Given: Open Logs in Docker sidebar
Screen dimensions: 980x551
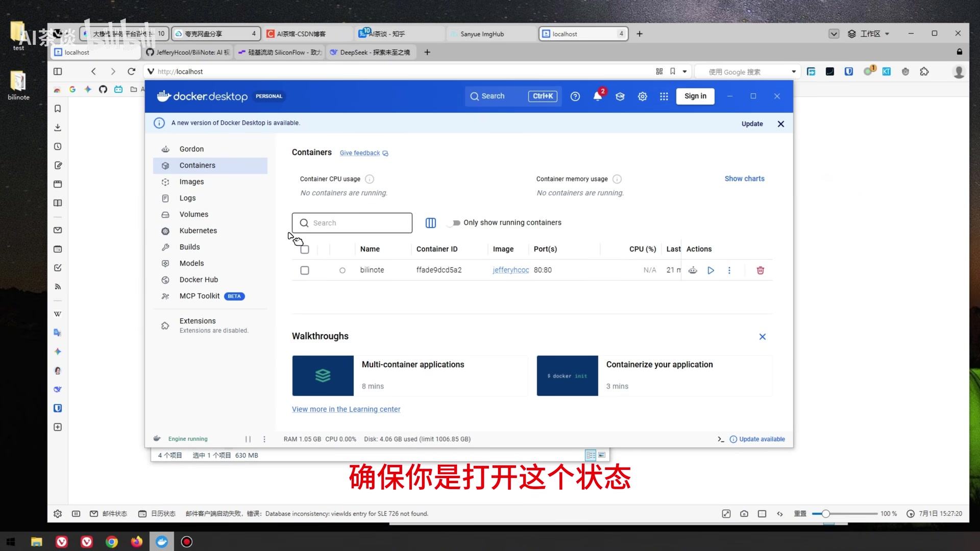Looking at the screenshot, I should click(x=210, y=198).
